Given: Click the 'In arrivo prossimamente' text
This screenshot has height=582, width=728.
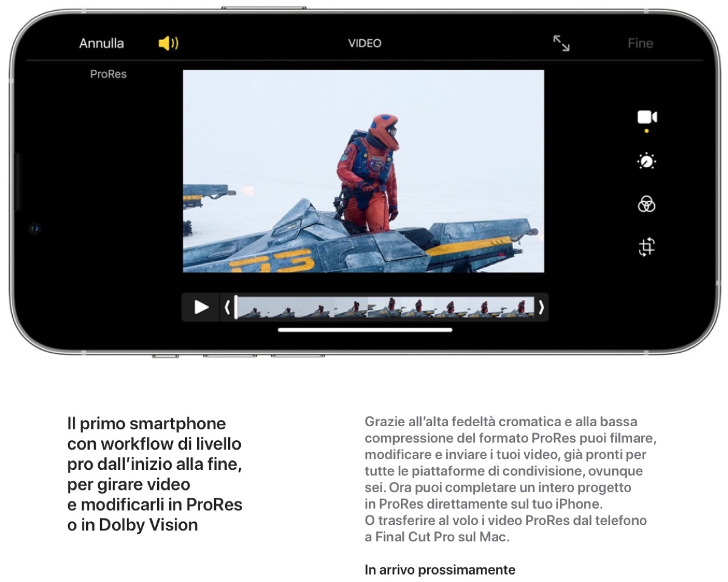Looking at the screenshot, I should pyautogui.click(x=440, y=570).
